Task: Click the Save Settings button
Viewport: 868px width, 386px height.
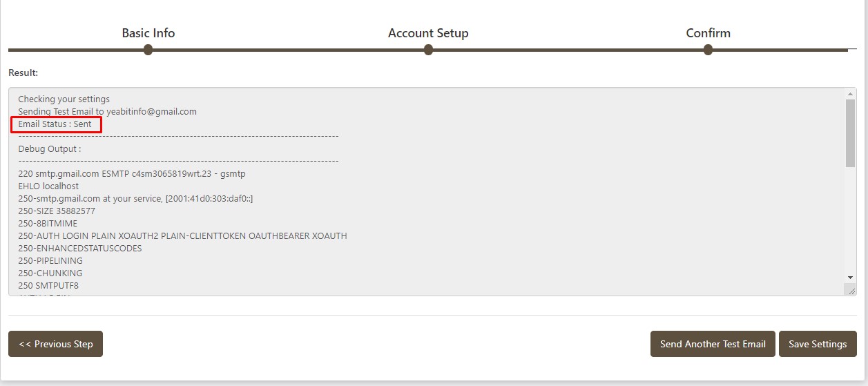Action: pyautogui.click(x=818, y=344)
